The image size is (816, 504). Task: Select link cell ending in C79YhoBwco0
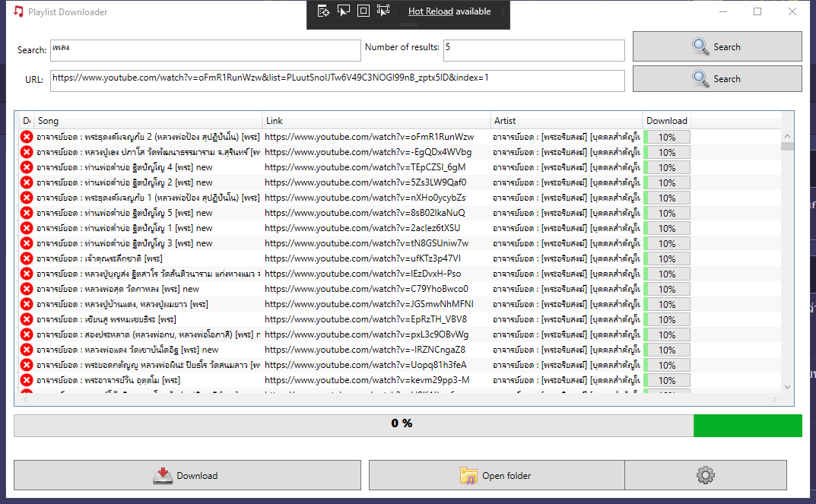click(367, 289)
